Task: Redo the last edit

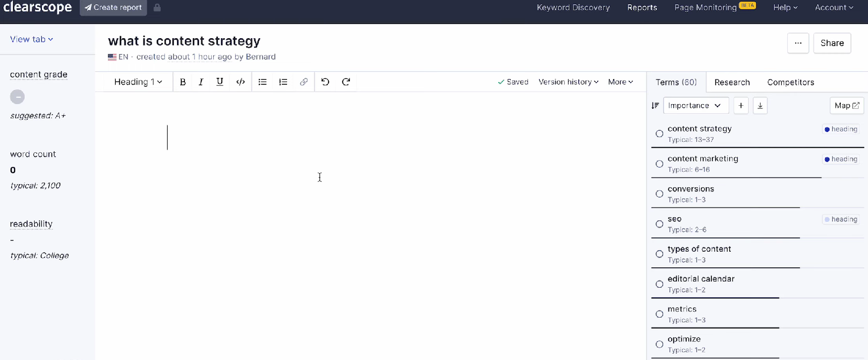Action: click(x=346, y=82)
